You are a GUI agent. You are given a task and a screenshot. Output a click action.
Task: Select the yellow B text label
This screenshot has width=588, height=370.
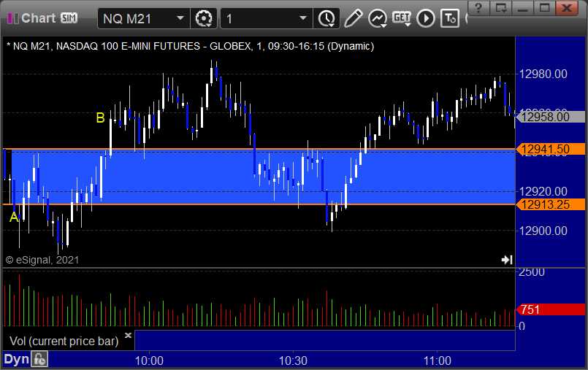pyautogui.click(x=100, y=118)
